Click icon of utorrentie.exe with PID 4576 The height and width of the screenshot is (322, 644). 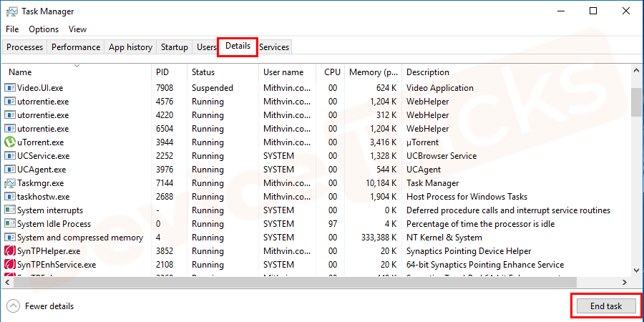[9, 102]
